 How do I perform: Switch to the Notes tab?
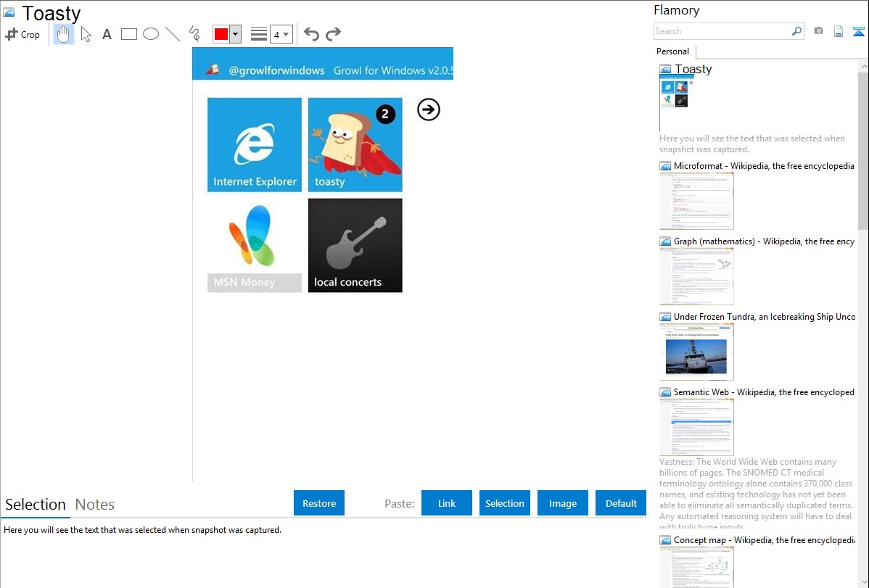(95, 505)
